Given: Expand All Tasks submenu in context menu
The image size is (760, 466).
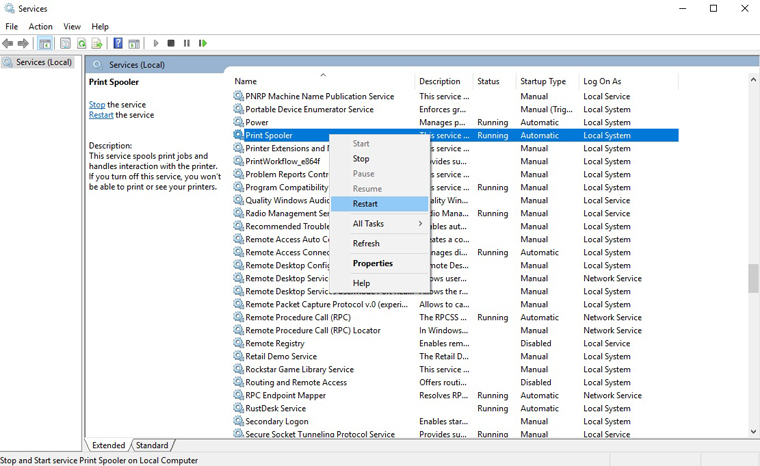Looking at the screenshot, I should 380,224.
